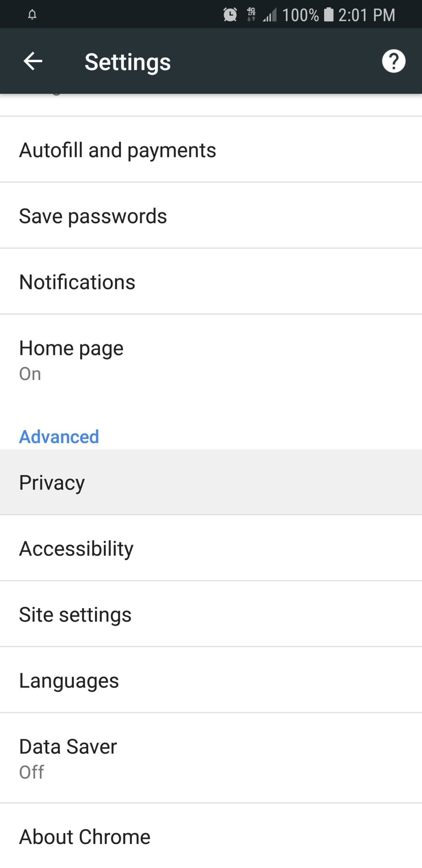422x868 pixels.
Task: Select the Privacy menu entry
Action: (136, 482)
